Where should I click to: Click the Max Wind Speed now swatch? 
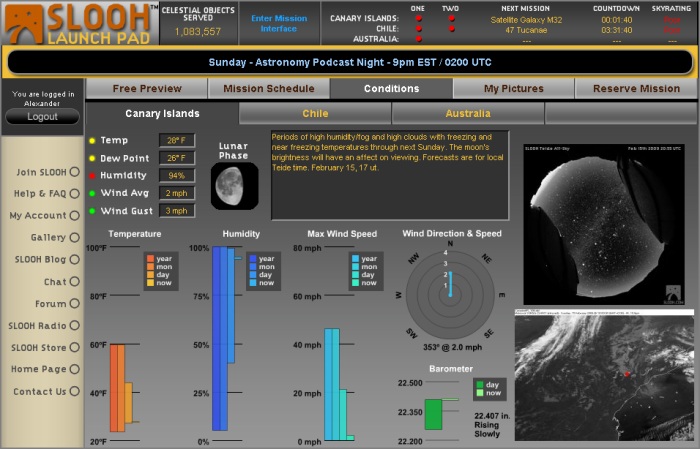click(x=355, y=283)
